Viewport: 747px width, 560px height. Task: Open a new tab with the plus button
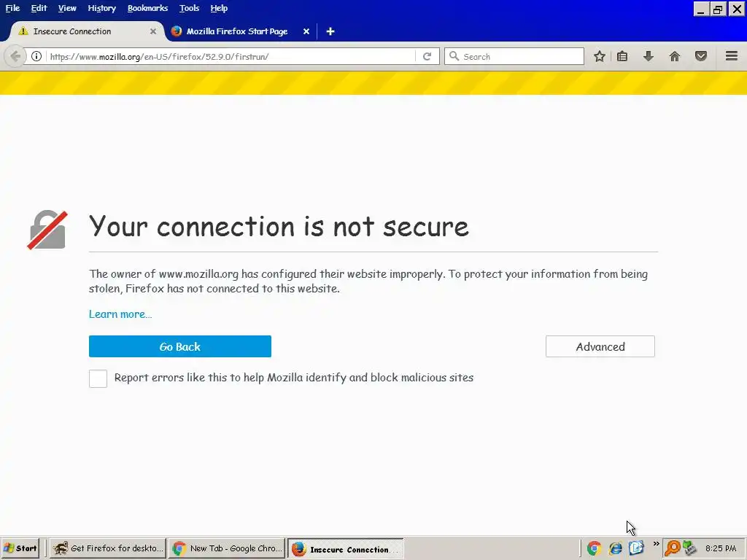330,31
